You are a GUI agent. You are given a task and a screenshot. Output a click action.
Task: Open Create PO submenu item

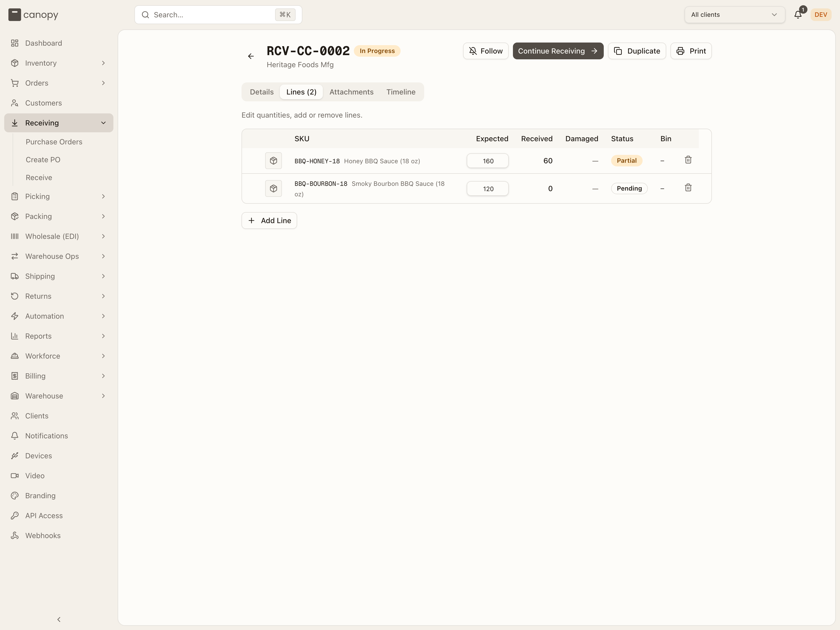43,160
